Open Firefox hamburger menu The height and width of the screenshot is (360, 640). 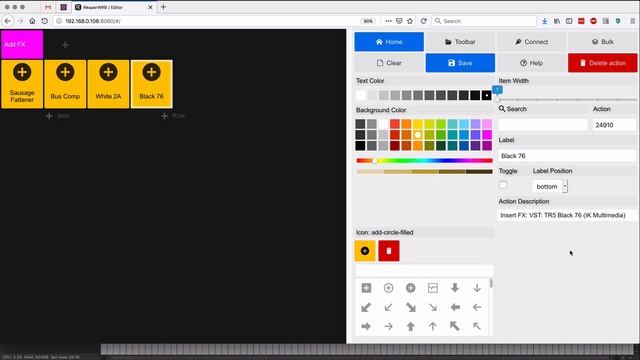point(633,21)
